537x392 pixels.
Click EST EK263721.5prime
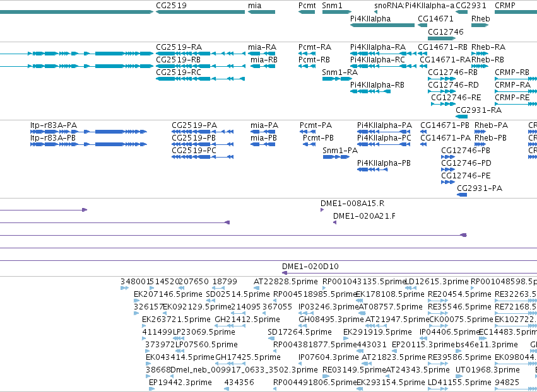pyautogui.click(x=144, y=326)
